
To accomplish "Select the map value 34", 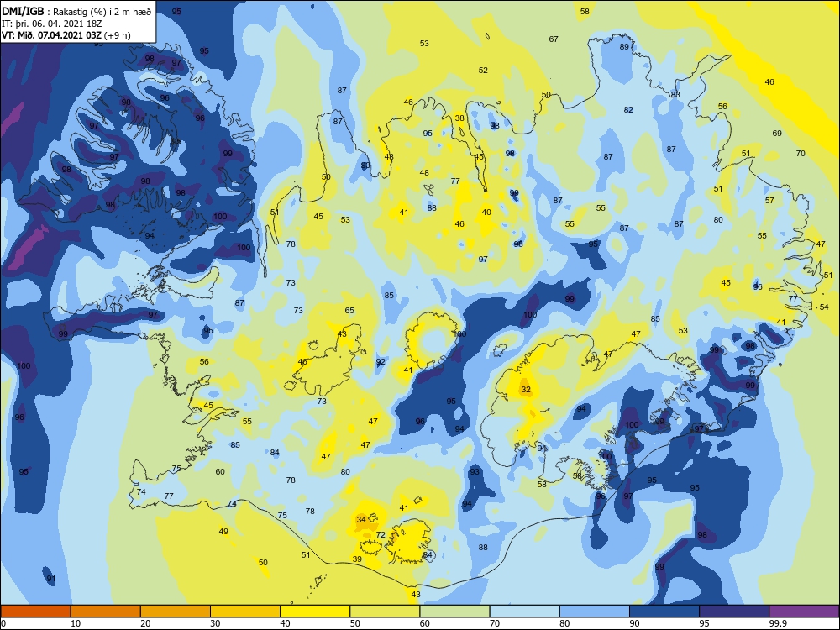I will coord(361,520).
